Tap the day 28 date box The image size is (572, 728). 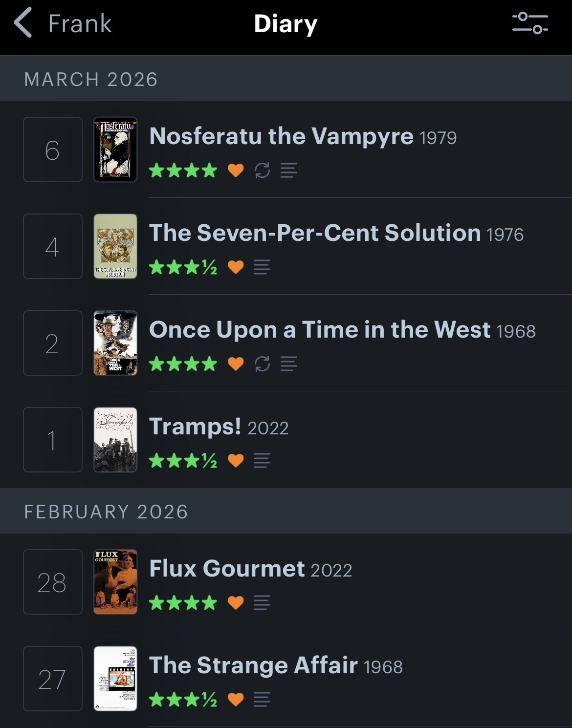(53, 581)
